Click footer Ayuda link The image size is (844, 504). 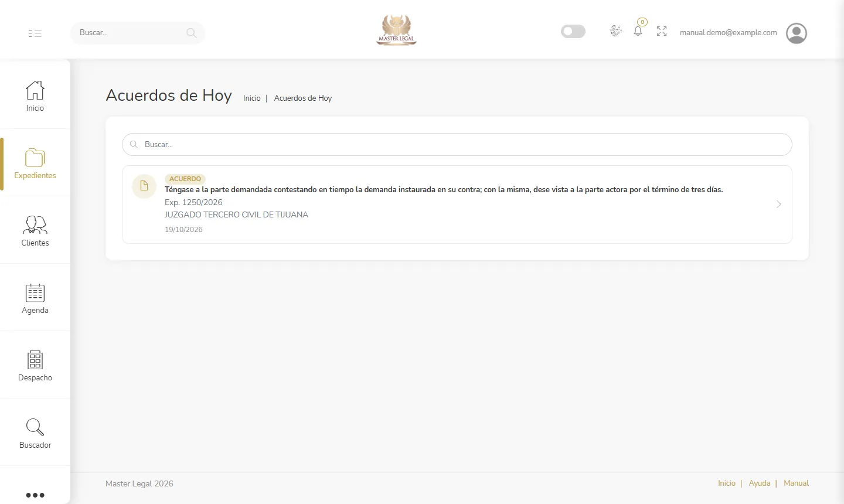click(x=760, y=483)
